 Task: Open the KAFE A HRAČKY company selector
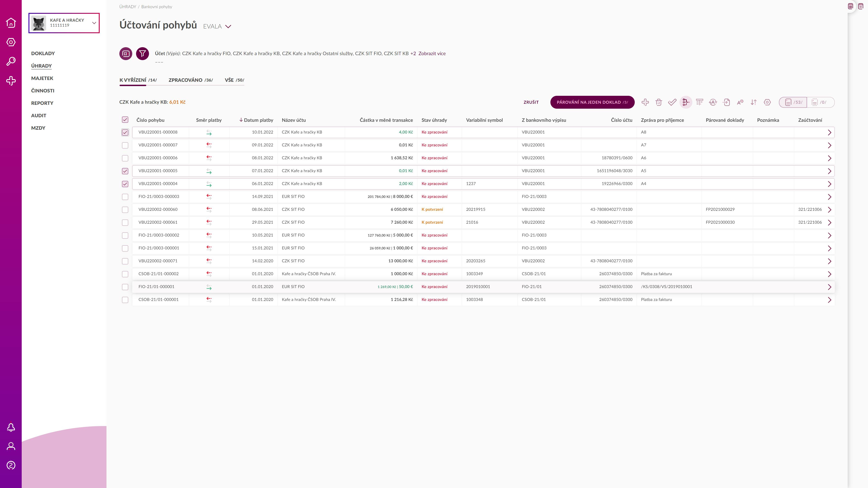click(x=64, y=23)
